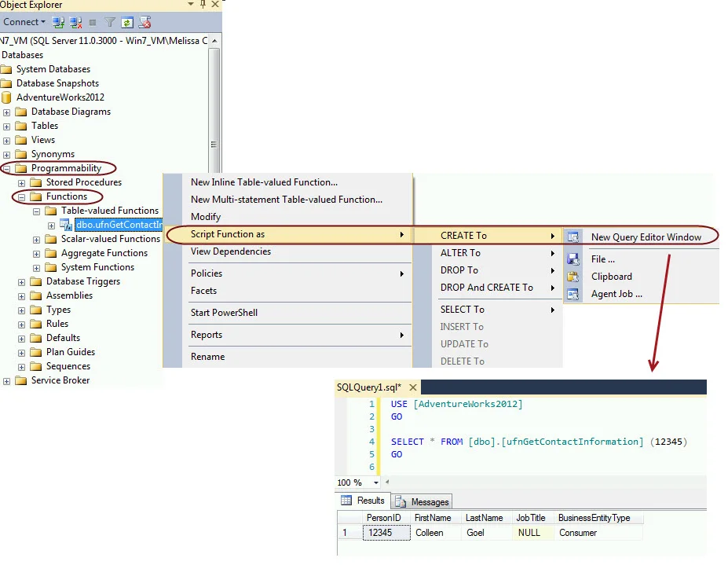Click the Colleen FirstName cell
This screenshot has height=565, width=728.
click(x=436, y=533)
